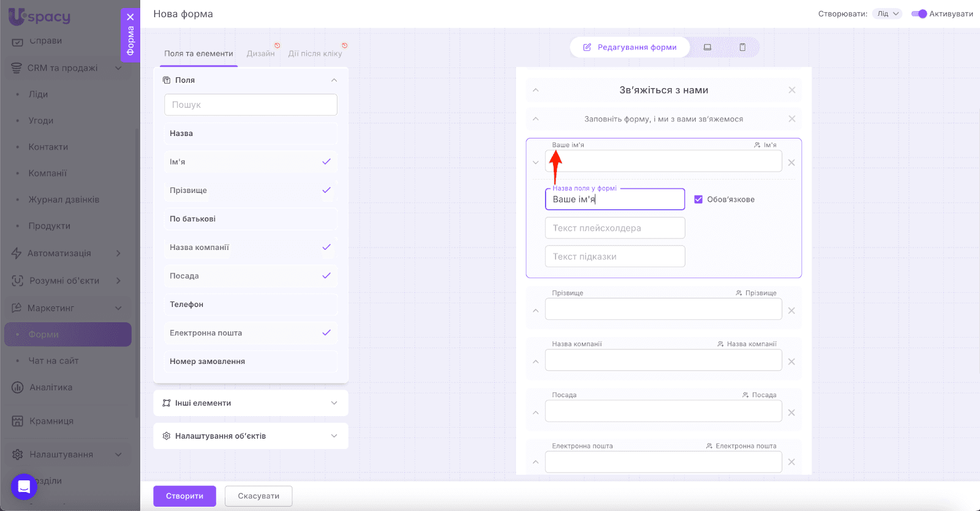Open the Лід object type dropdown

888,14
